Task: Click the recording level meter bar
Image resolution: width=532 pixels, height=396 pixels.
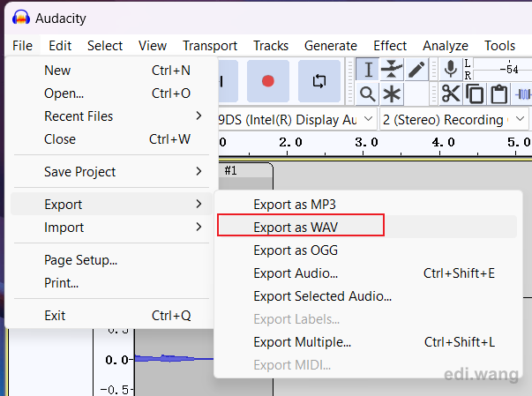Action: [x=503, y=70]
